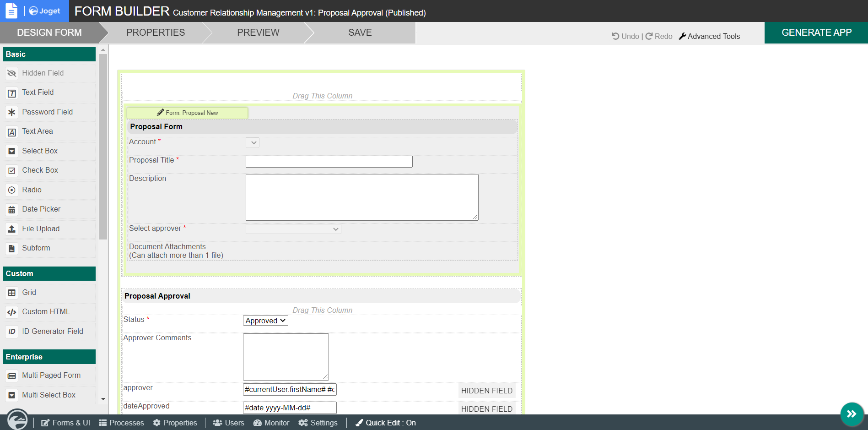
Task: Select the Custom HTML element
Action: click(x=46, y=311)
